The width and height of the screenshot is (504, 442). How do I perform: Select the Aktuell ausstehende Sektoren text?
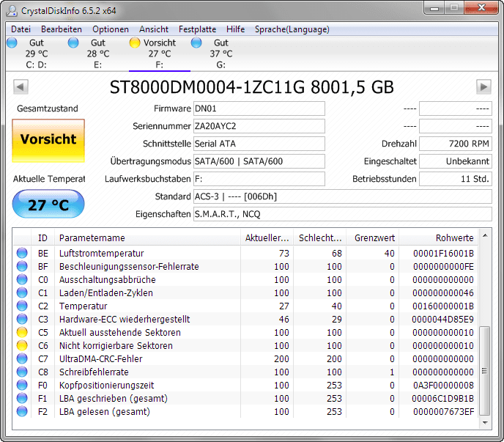coord(120,332)
